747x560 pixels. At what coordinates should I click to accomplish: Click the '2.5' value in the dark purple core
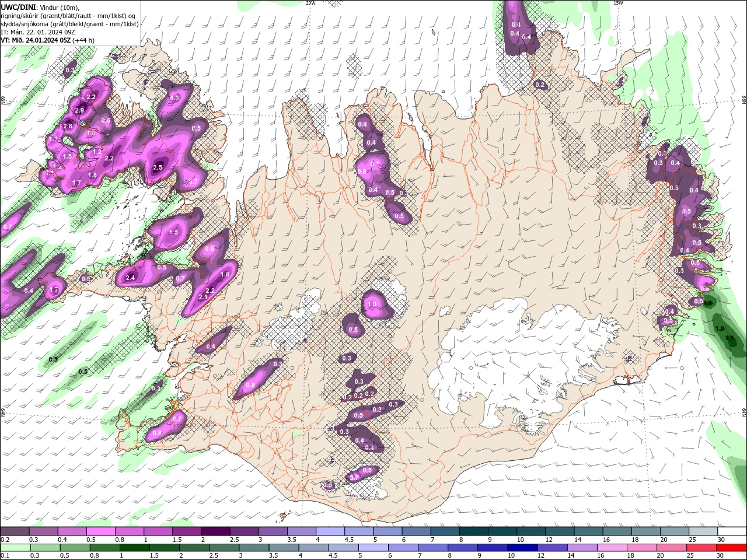pos(157,167)
